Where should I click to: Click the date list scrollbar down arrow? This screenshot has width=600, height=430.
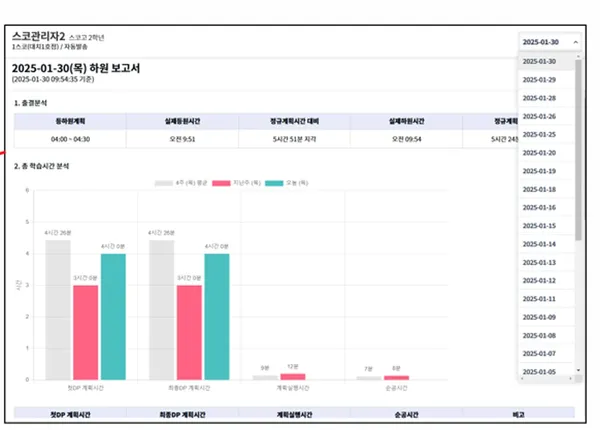578,370
